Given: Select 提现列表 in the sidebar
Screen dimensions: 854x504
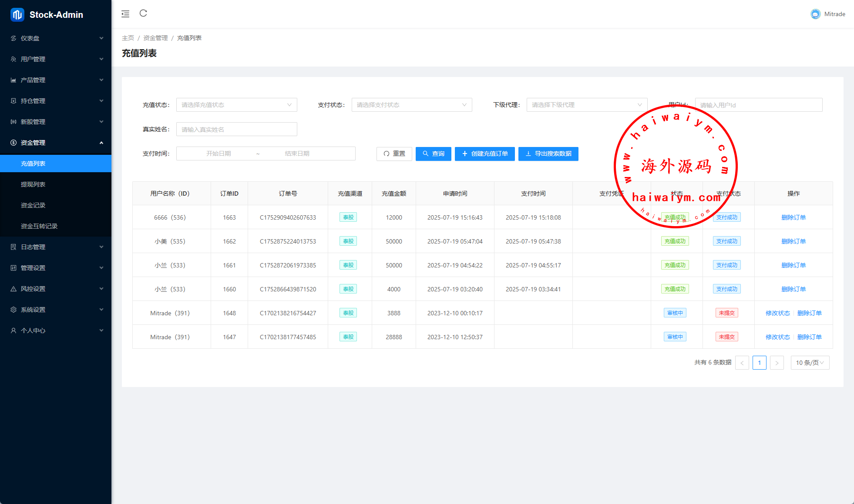Looking at the screenshot, I should click(33, 184).
